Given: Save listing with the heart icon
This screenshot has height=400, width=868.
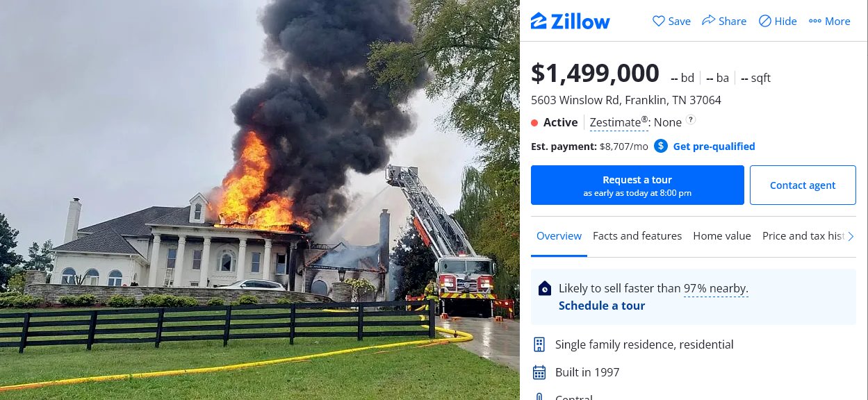Looking at the screenshot, I should [x=659, y=21].
